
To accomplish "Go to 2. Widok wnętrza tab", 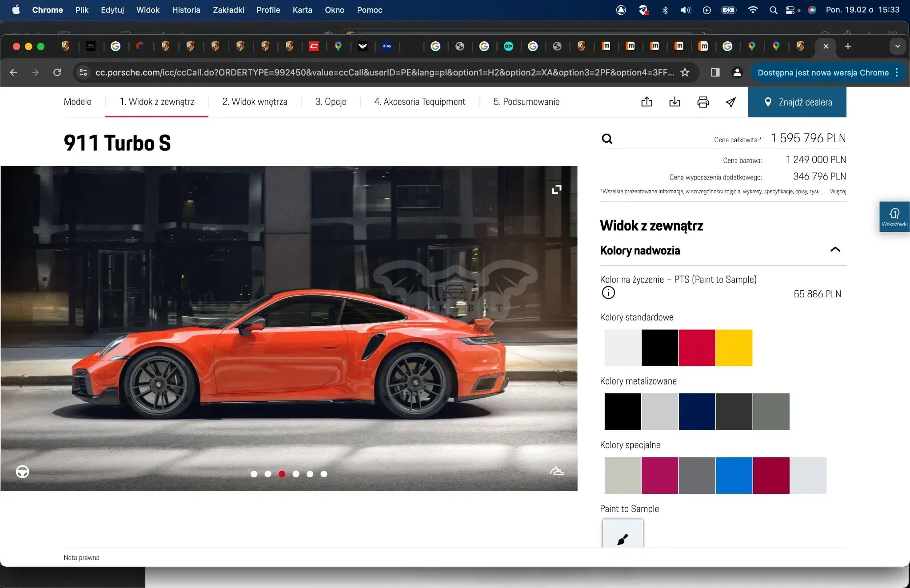I will pos(255,101).
